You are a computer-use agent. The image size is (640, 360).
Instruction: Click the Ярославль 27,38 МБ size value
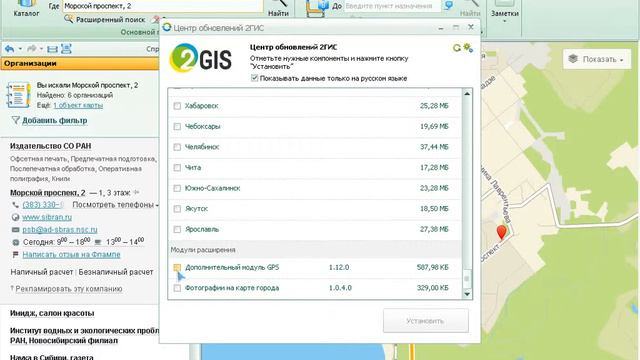pos(434,229)
